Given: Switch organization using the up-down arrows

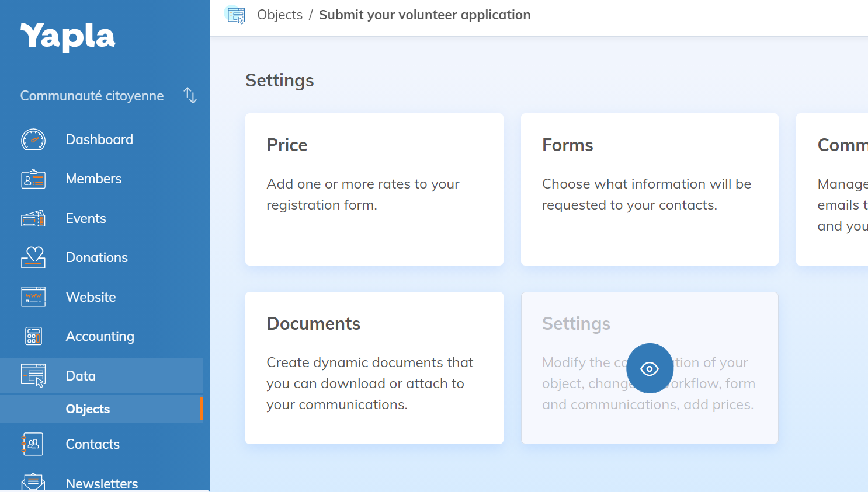Looking at the screenshot, I should [x=190, y=95].
